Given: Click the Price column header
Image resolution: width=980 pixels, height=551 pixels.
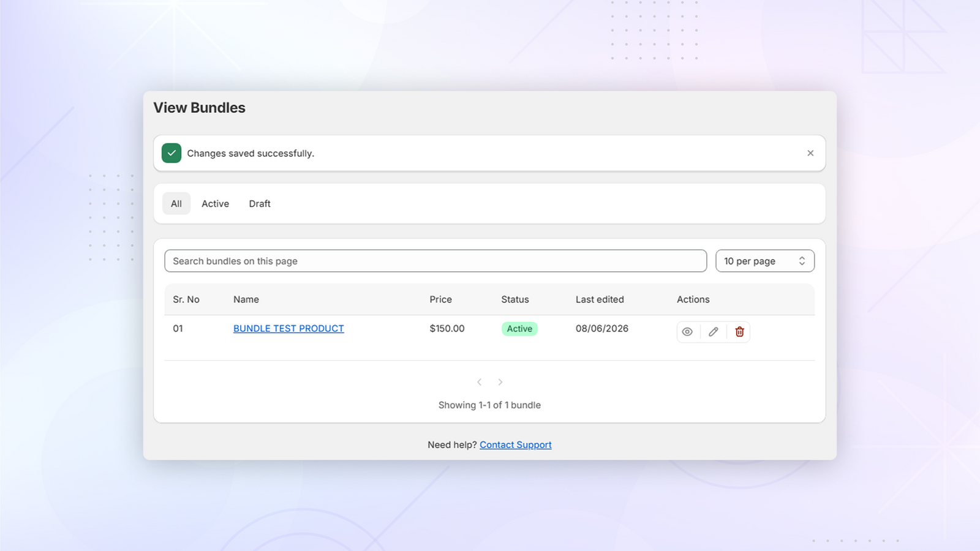Looking at the screenshot, I should click(441, 299).
